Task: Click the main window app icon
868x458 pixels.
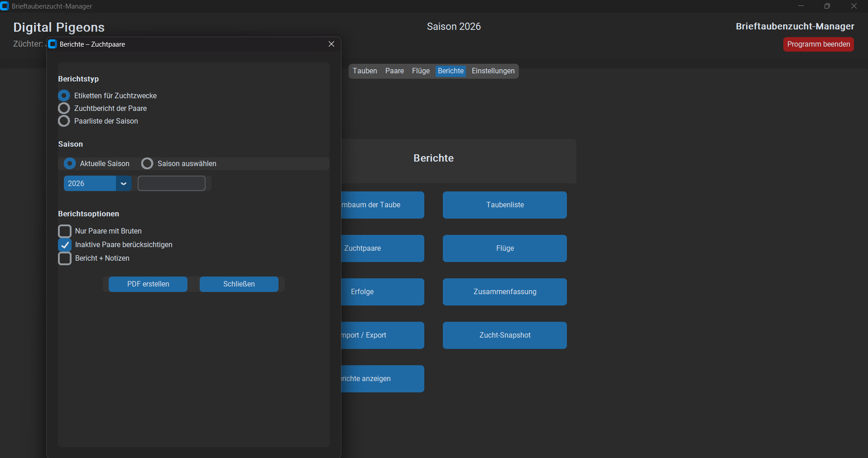Action: [5, 6]
